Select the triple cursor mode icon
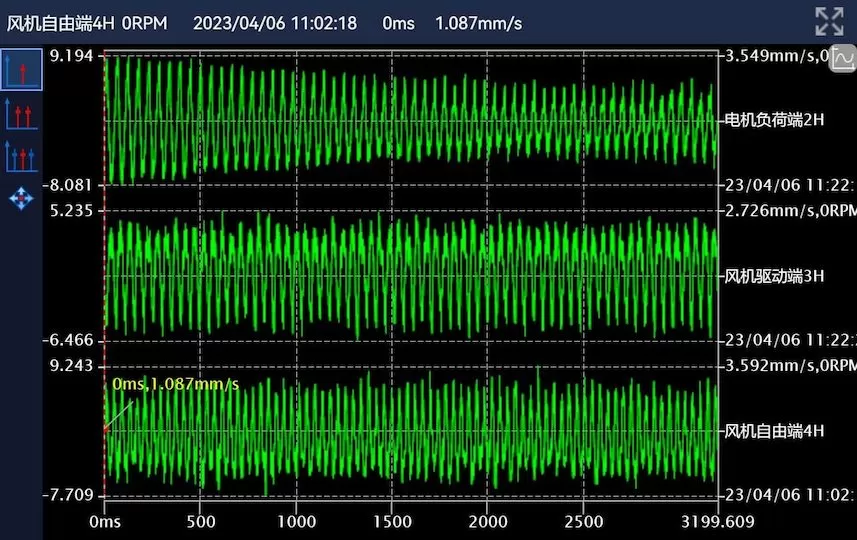The height and width of the screenshot is (540, 857). (x=21, y=155)
